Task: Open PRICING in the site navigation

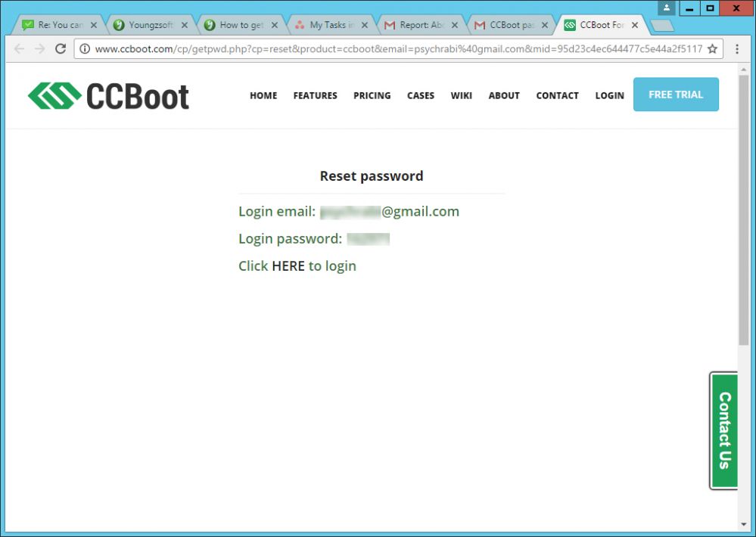Action: click(x=372, y=95)
